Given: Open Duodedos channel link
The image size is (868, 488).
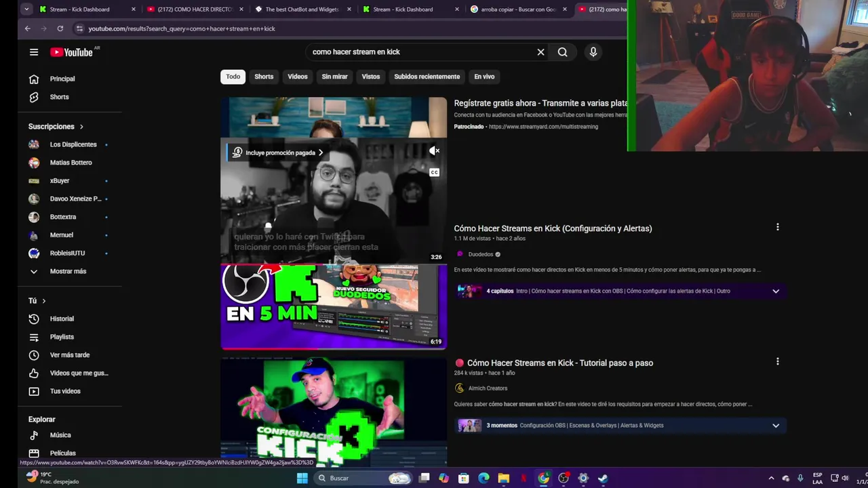Looking at the screenshot, I should (480, 254).
